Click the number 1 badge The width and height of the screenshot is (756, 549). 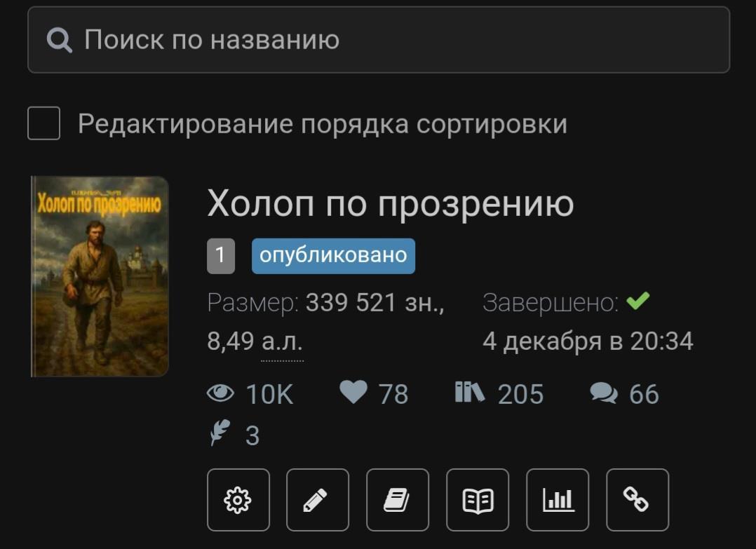[221, 256]
